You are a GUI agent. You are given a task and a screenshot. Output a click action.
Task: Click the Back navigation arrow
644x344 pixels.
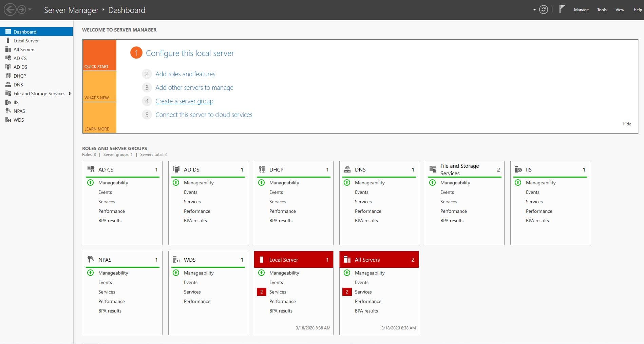[10, 9]
